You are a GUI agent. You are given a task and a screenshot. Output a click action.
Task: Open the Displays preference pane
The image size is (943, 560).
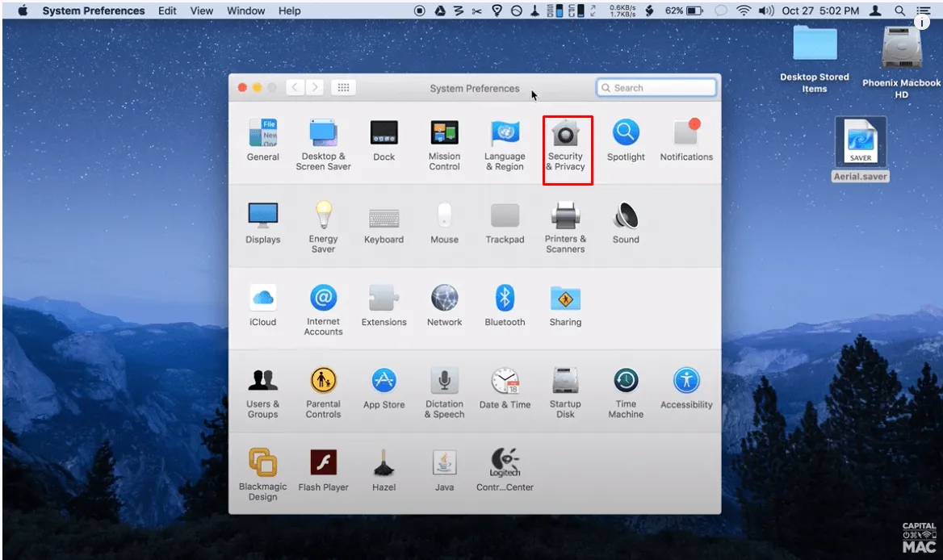(263, 223)
